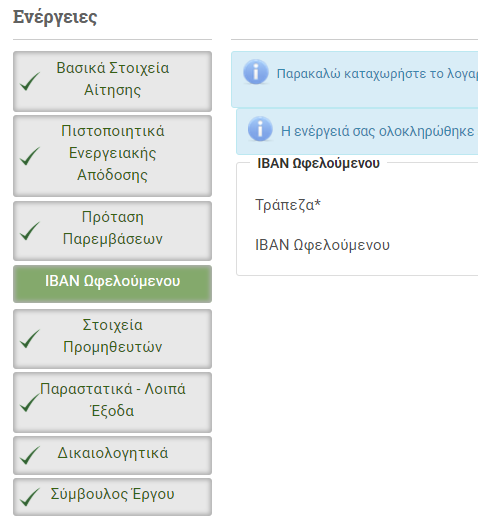Click the active IBAN Ωφελούμενου green tab
Screen dimensions: 478x525
pyautogui.click(x=112, y=284)
